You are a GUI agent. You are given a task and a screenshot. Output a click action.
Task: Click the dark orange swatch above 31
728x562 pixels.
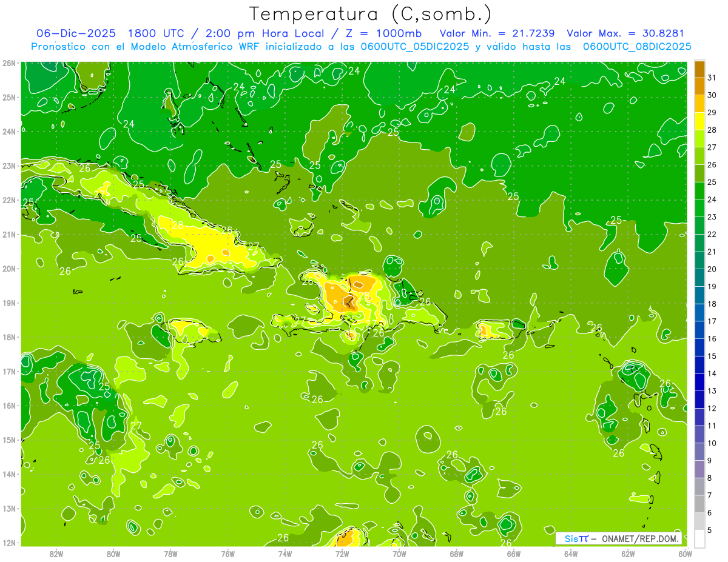(699, 69)
